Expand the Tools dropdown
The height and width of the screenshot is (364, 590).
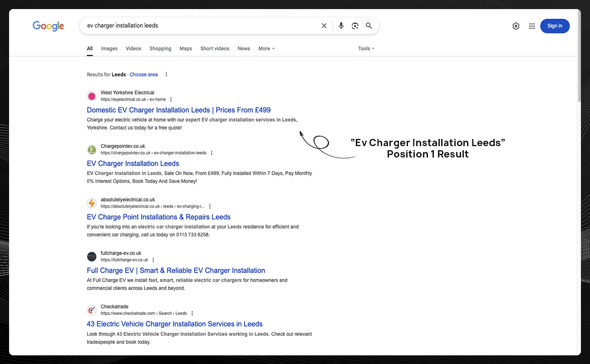pos(366,49)
